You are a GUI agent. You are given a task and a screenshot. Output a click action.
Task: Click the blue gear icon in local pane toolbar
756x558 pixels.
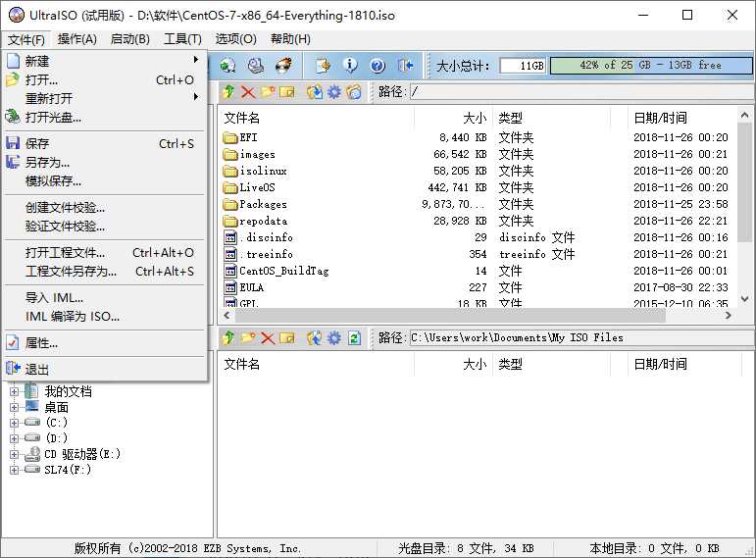(333, 338)
